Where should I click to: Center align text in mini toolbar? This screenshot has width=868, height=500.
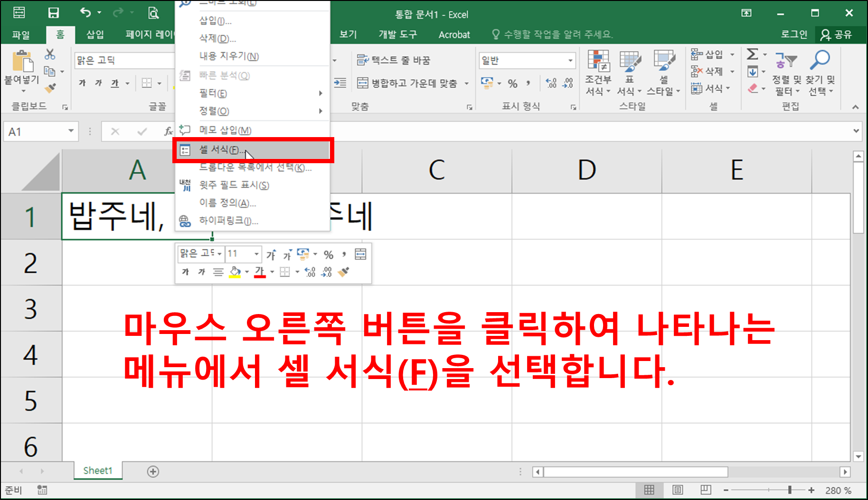218,272
